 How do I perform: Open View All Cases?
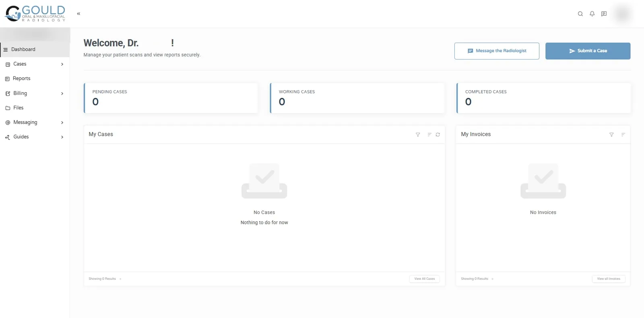pos(425,279)
